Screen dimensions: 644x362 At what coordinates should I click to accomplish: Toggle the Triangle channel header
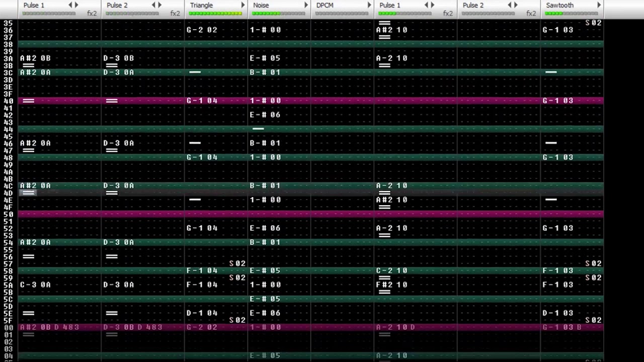(x=201, y=5)
